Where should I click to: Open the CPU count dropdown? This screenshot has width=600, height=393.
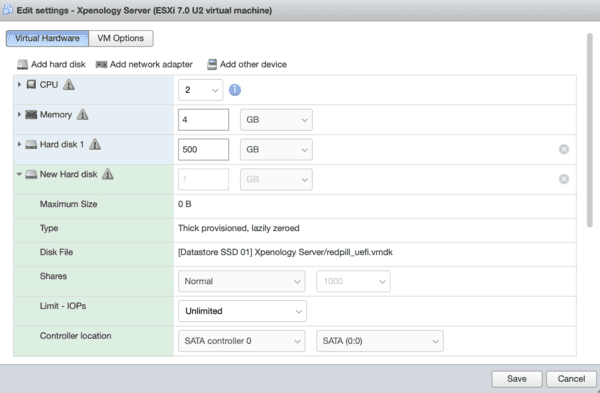[201, 90]
